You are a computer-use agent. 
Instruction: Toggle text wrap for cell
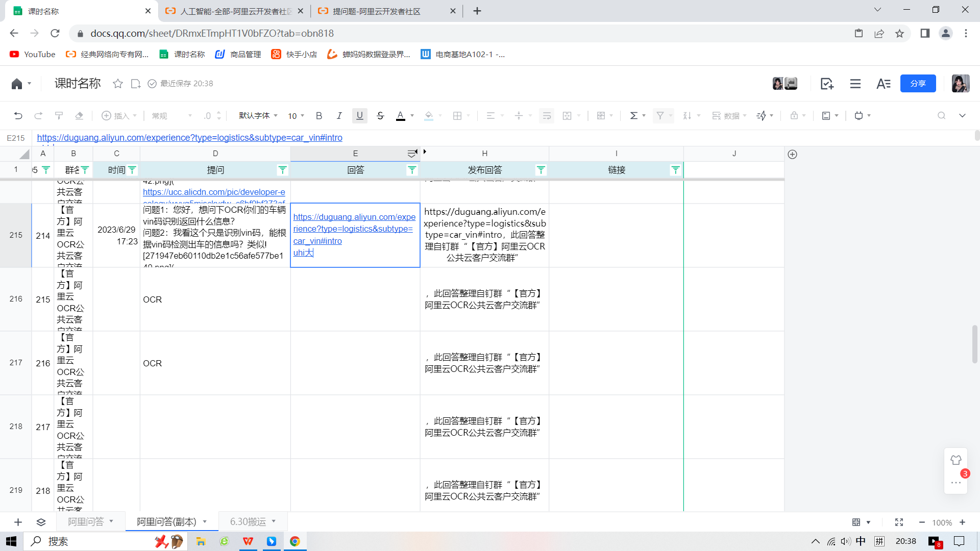click(547, 116)
